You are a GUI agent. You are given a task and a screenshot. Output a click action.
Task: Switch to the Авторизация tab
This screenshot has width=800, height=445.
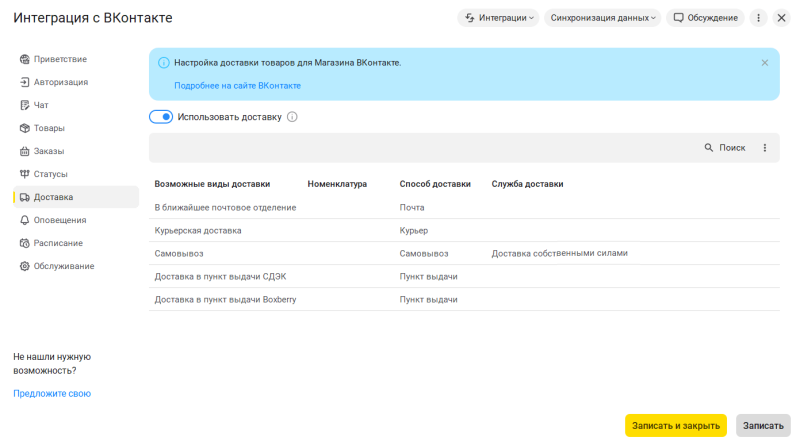coord(60,82)
